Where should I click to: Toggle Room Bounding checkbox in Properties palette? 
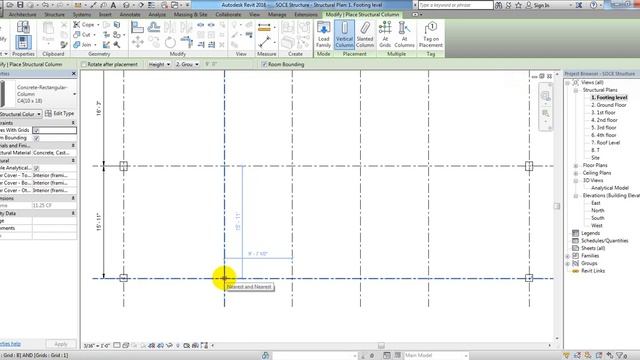(36, 138)
